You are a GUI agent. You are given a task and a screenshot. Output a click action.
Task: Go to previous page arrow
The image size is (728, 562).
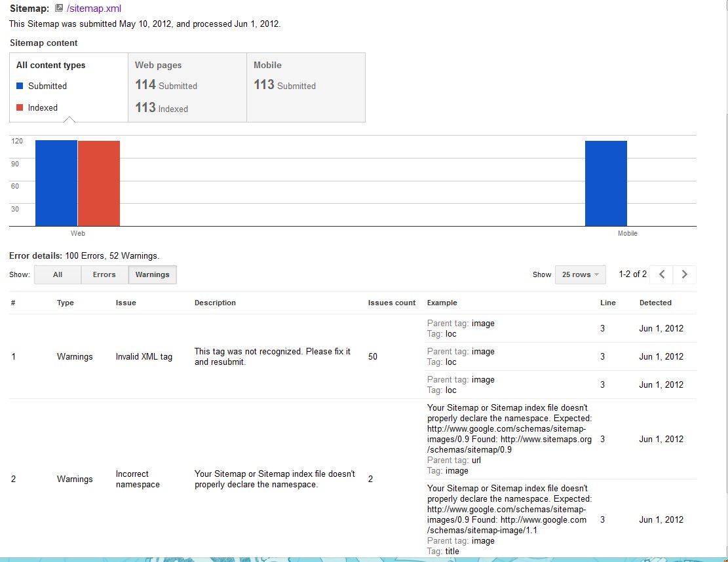[662, 274]
